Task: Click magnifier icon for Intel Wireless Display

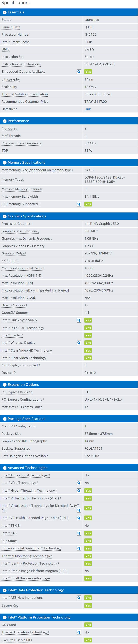Action: point(79,343)
